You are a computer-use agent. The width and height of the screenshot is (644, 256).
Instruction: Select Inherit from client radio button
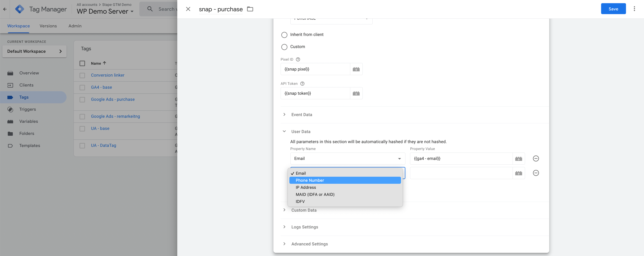coord(284,34)
